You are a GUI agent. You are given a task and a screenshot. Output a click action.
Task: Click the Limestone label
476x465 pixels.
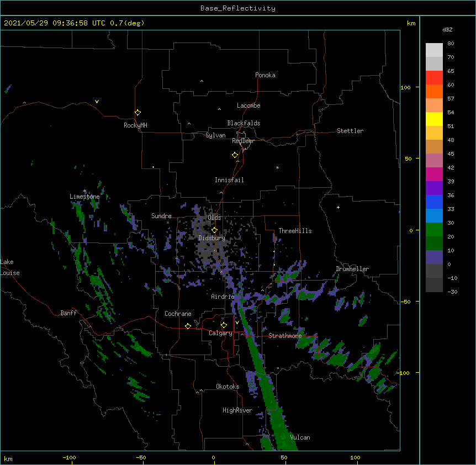click(x=84, y=197)
